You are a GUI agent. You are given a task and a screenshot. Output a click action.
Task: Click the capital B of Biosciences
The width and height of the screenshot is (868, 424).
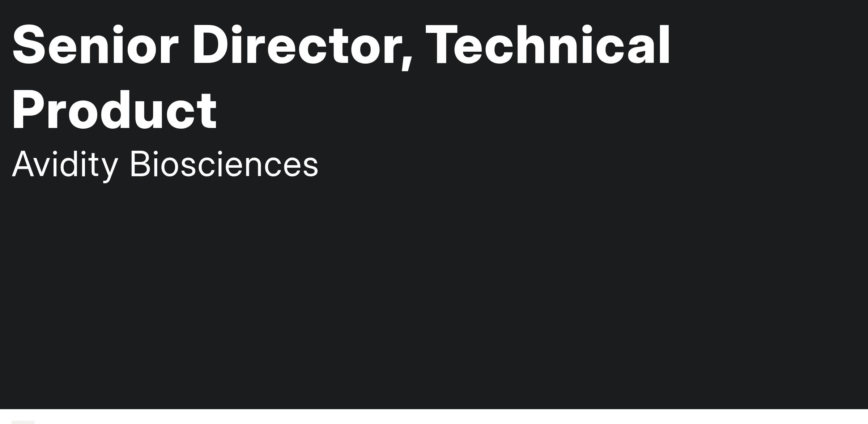[140, 164]
